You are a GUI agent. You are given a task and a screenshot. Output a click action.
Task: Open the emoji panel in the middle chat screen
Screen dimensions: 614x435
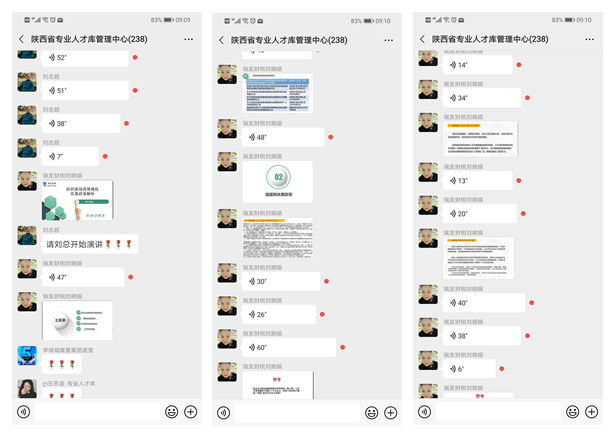[372, 413]
